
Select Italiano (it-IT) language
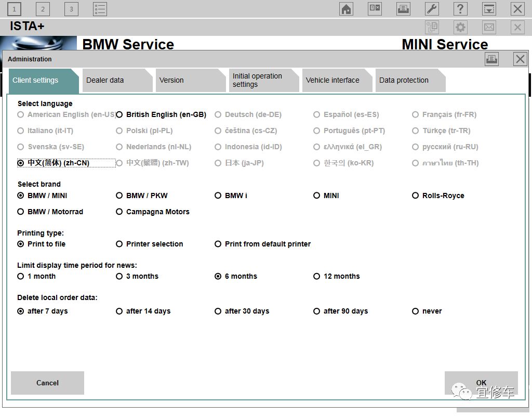45,131
